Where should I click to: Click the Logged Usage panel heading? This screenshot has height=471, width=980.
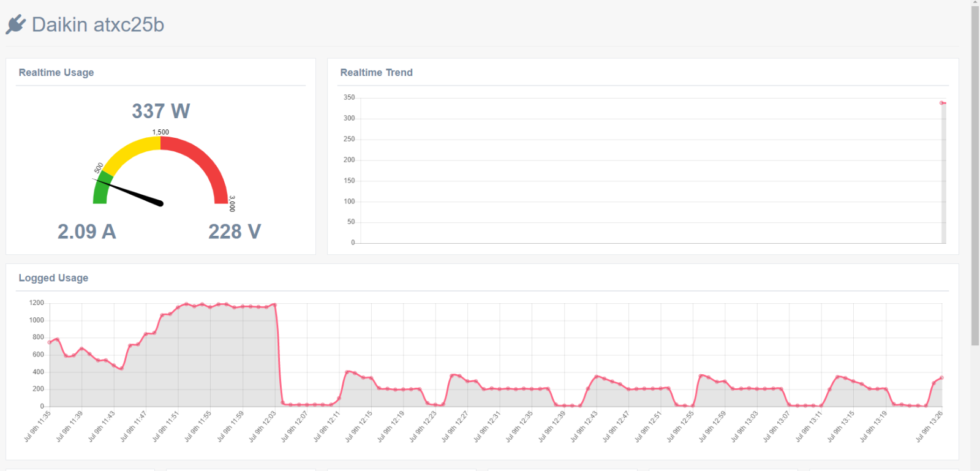pyautogui.click(x=53, y=278)
